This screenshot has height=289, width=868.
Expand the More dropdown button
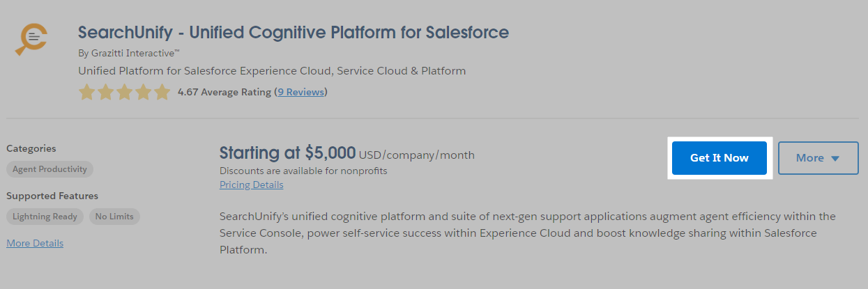(x=818, y=158)
